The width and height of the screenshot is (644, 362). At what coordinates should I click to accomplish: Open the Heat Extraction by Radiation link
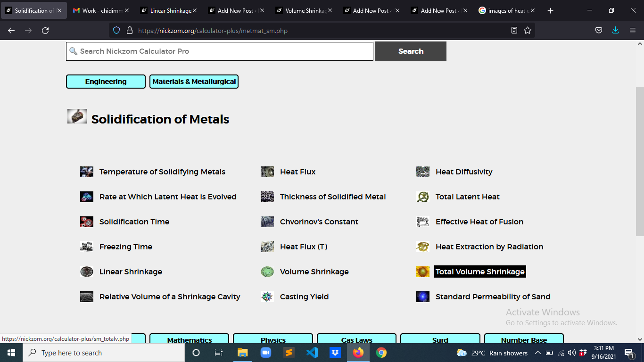pos(489,247)
